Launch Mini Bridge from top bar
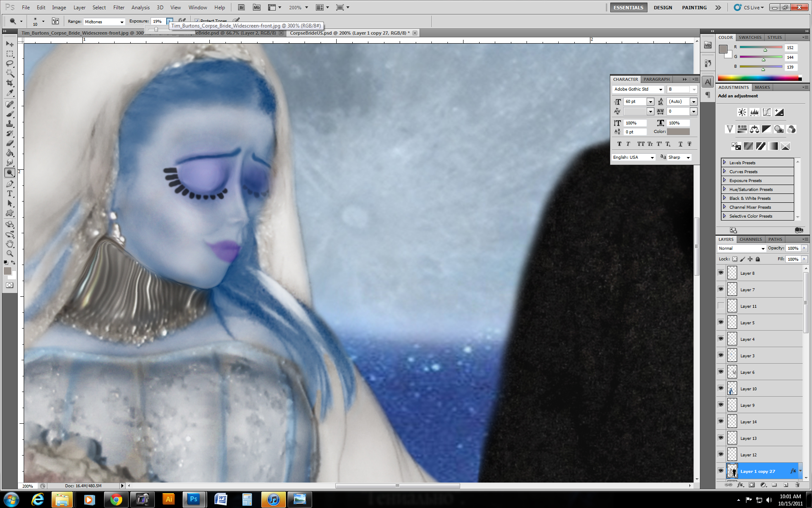The image size is (812, 508). (257, 7)
